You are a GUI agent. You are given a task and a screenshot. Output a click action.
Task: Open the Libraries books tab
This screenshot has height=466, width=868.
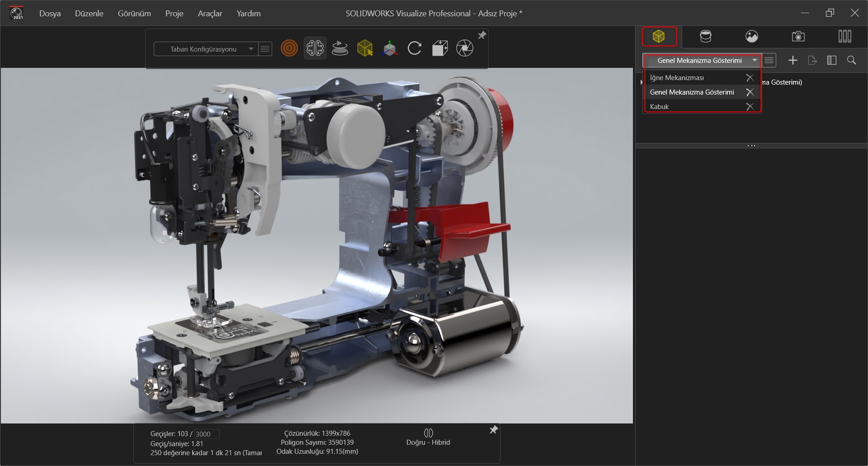(844, 36)
